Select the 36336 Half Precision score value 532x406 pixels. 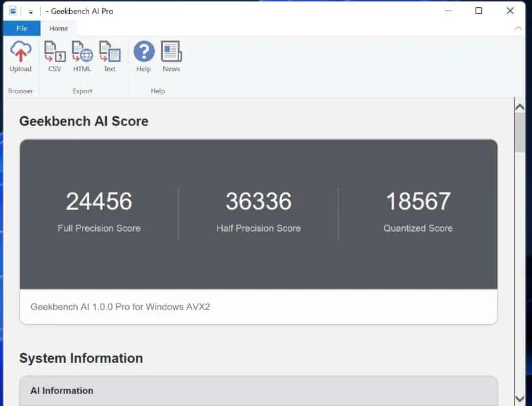(x=259, y=201)
